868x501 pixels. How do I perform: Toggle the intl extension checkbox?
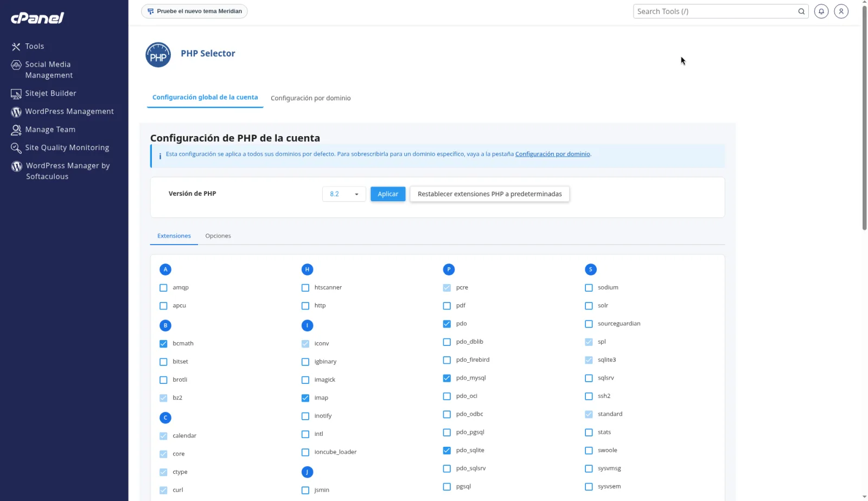tap(305, 434)
